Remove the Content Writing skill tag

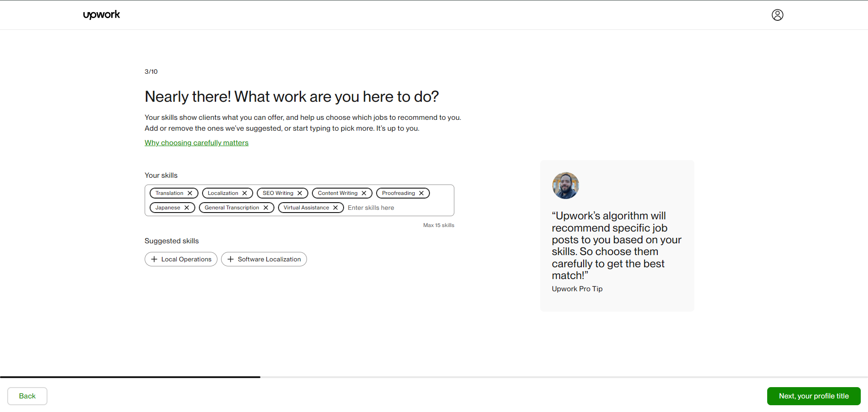coord(364,193)
